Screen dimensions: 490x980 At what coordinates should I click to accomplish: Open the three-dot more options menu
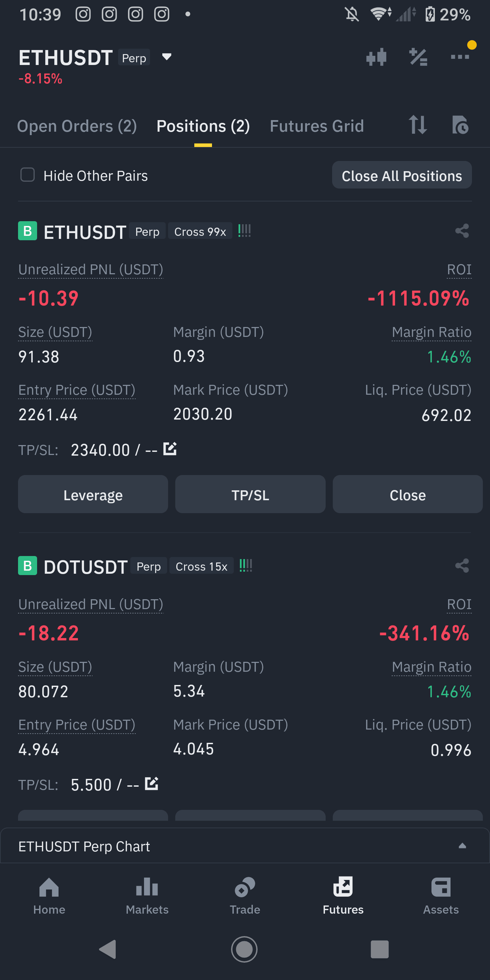pyautogui.click(x=460, y=57)
